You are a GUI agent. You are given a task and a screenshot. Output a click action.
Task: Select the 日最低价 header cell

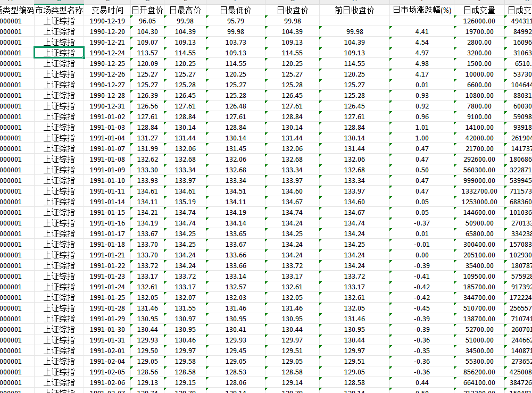(x=235, y=10)
